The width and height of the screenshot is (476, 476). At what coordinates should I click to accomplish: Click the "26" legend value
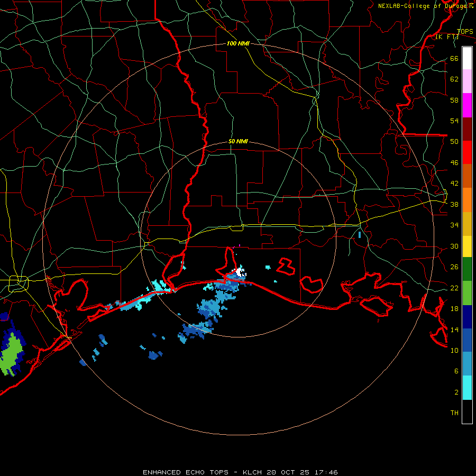point(454,267)
